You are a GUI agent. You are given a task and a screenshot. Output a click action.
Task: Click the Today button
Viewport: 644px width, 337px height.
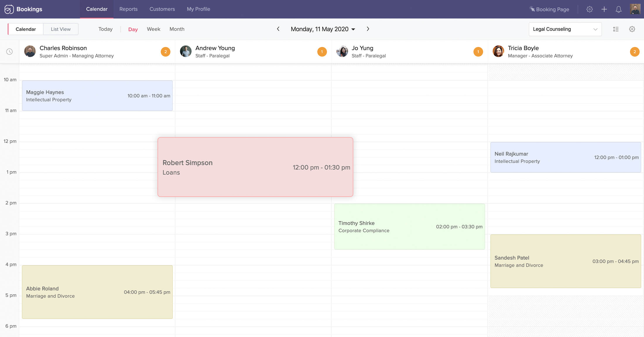tap(105, 29)
